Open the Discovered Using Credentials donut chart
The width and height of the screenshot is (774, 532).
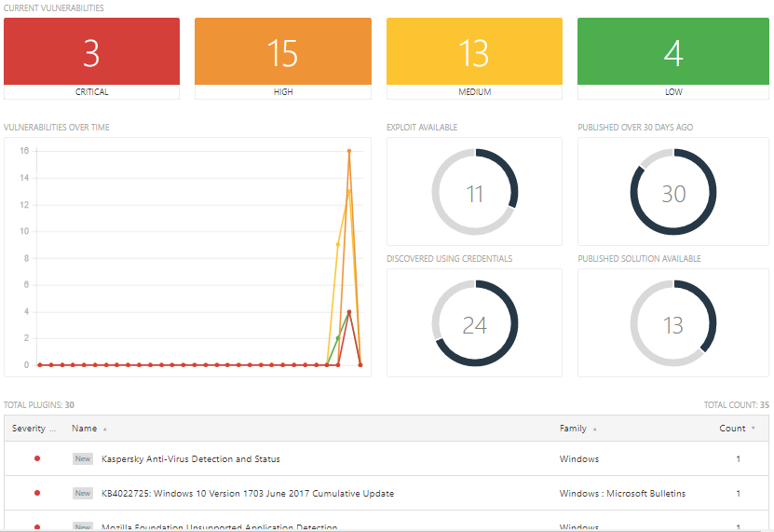click(474, 324)
